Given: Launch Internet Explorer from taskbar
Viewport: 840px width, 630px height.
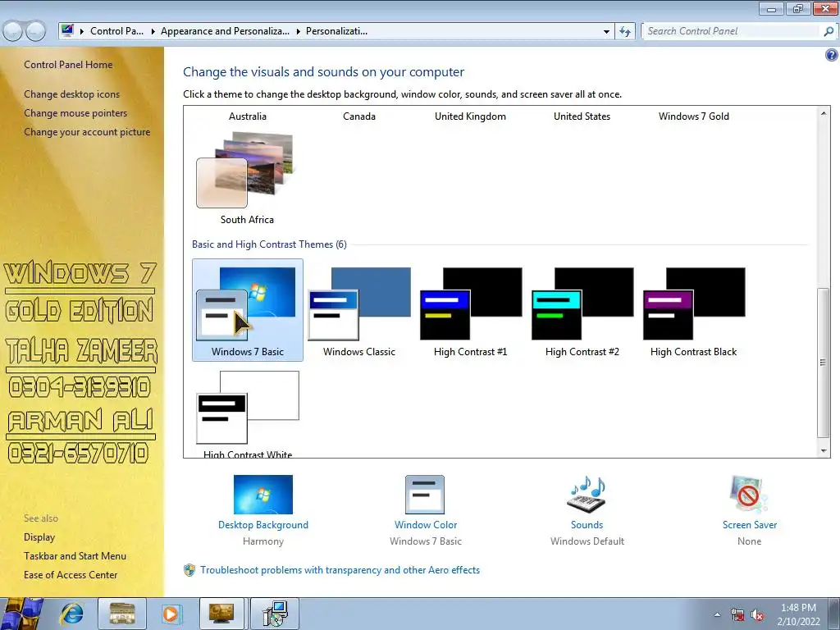Looking at the screenshot, I should click(72, 614).
